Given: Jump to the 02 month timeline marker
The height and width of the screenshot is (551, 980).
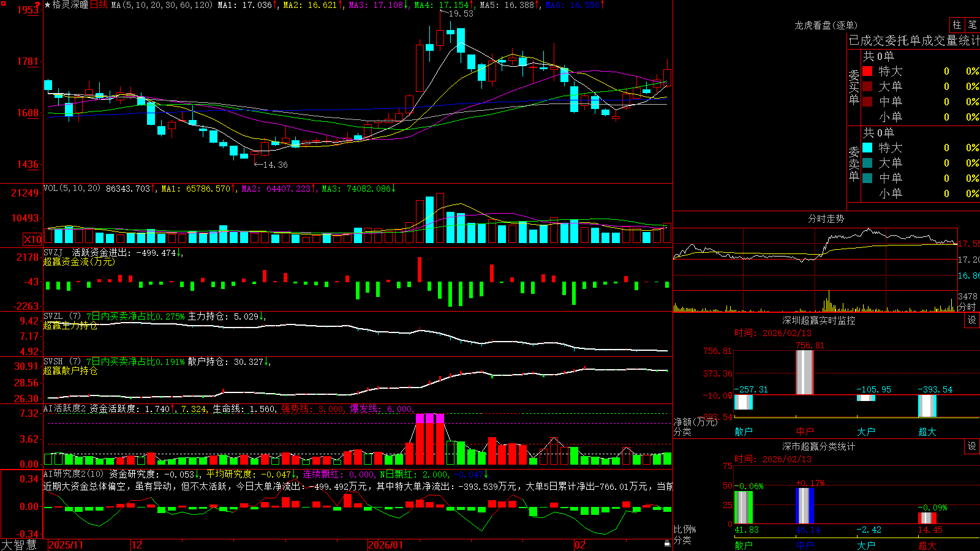Looking at the screenshot, I should pos(580,545).
